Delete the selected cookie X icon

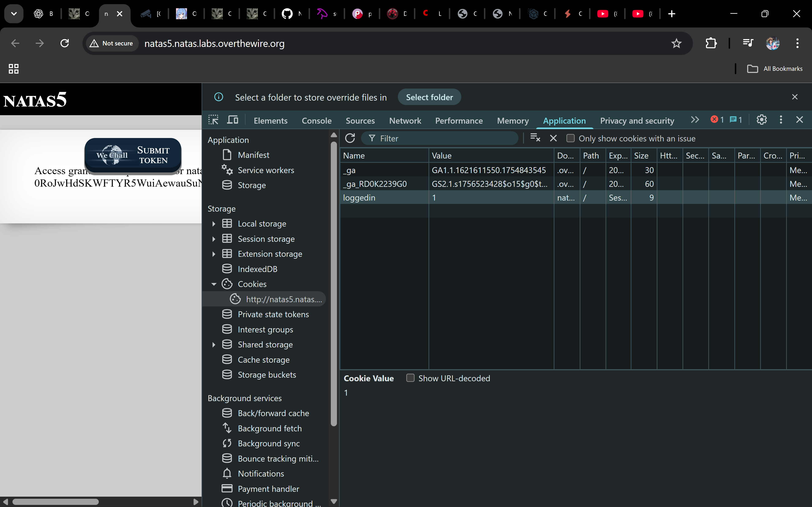(553, 138)
